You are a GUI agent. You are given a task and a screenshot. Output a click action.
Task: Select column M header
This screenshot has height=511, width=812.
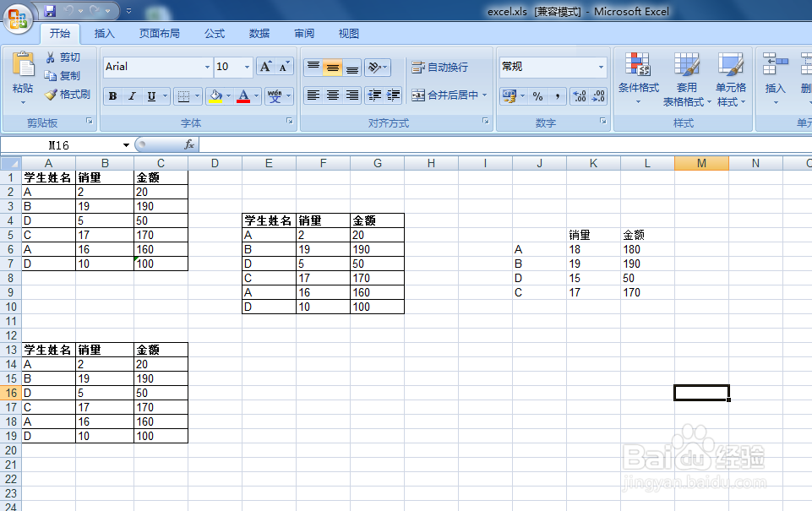click(701, 164)
